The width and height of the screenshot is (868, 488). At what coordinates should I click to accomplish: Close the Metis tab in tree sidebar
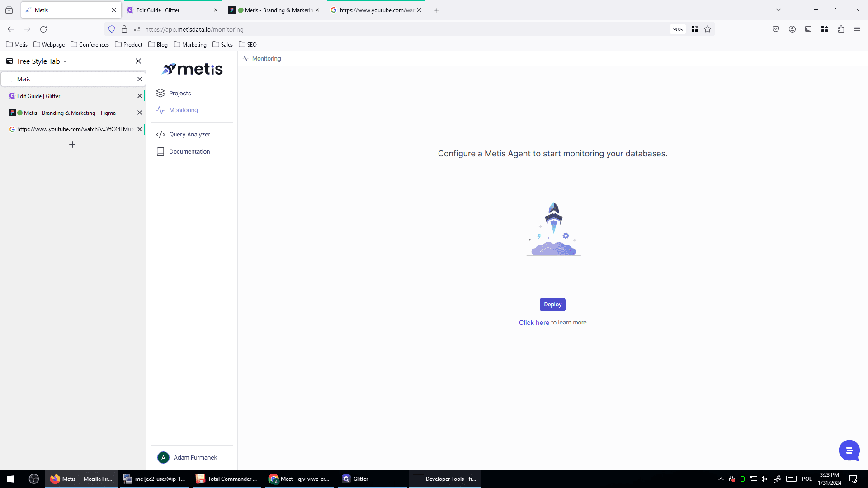point(140,79)
